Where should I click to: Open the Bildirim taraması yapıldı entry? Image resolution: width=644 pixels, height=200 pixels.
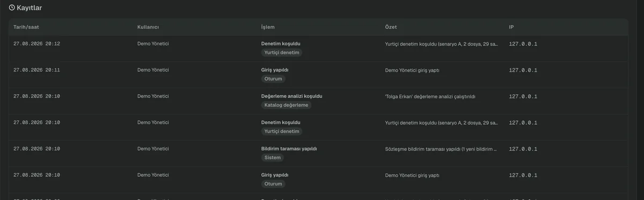tap(289, 148)
